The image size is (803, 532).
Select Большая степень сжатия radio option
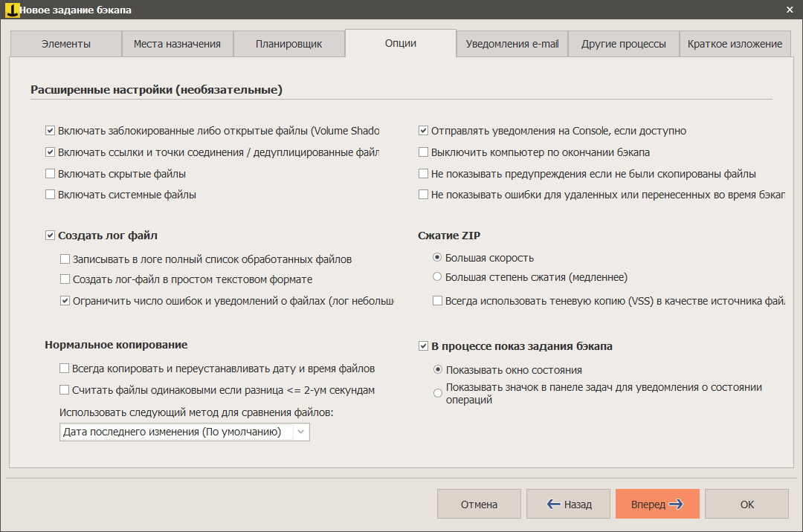[x=438, y=277]
